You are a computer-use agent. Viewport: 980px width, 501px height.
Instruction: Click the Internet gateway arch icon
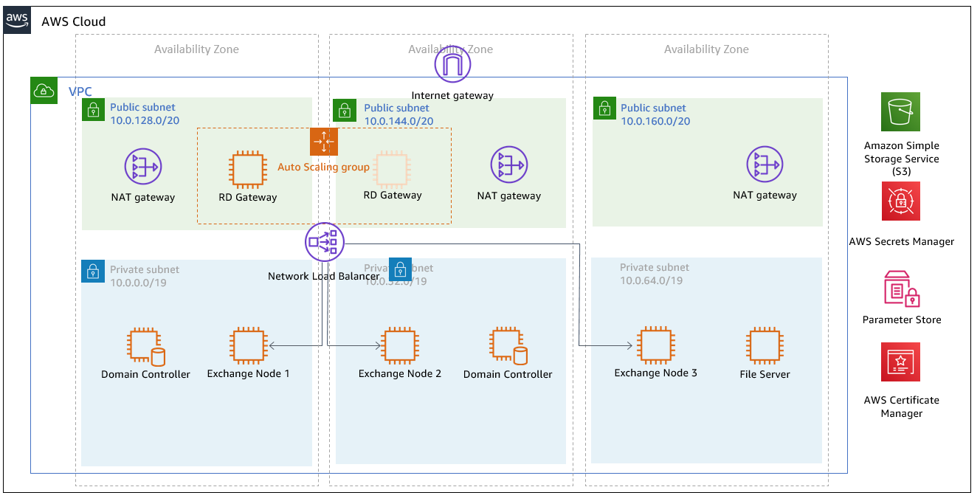coord(452,65)
